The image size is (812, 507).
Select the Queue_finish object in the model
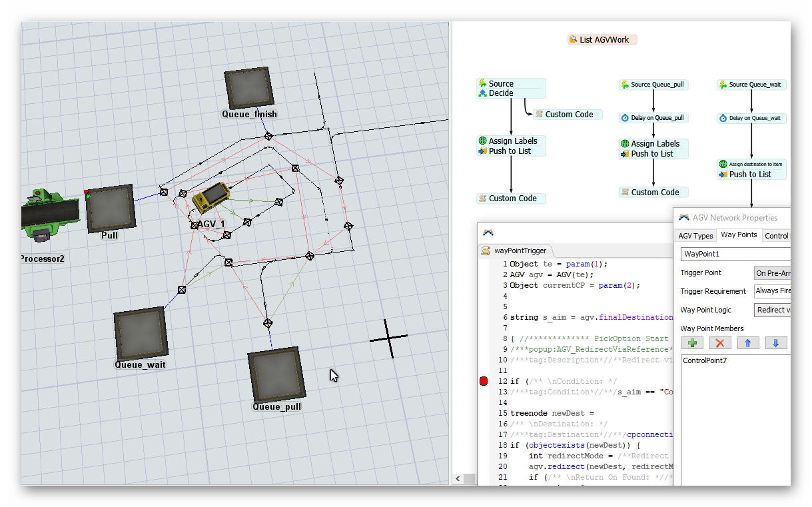249,88
